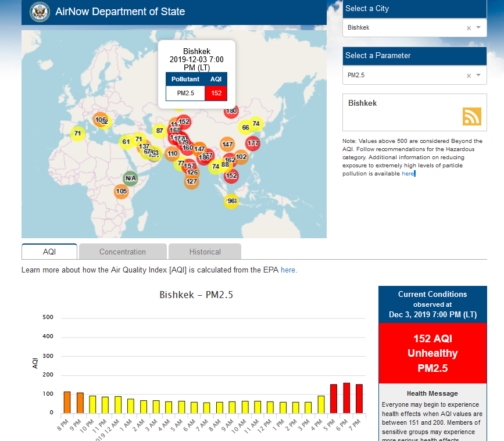This screenshot has height=441, width=504.
Task: Select the yellow 87 map marker
Action: 159,131
